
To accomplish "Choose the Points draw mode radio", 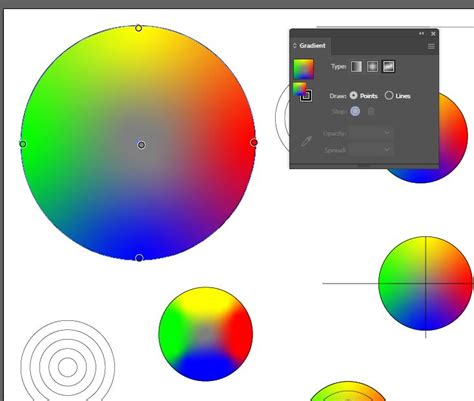I will [x=353, y=96].
